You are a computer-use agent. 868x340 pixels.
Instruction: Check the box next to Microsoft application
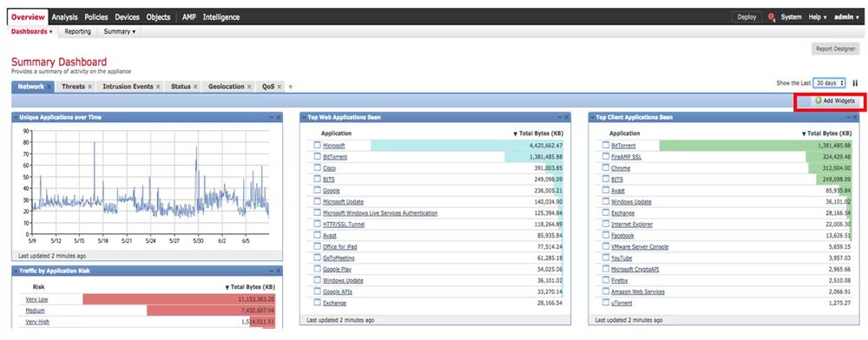317,146
